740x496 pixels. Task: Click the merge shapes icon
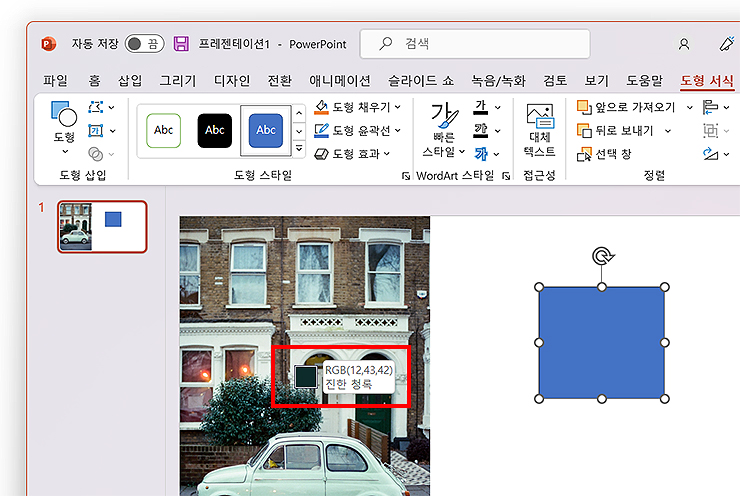point(95,154)
